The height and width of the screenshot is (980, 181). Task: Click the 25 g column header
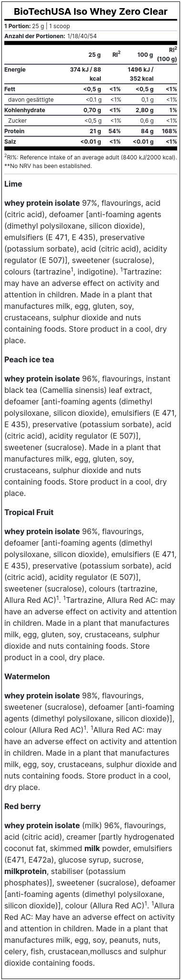click(x=95, y=55)
